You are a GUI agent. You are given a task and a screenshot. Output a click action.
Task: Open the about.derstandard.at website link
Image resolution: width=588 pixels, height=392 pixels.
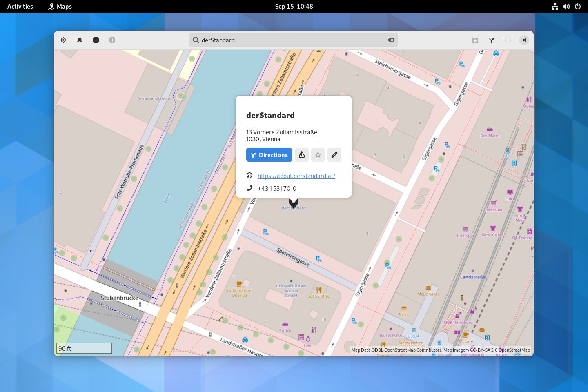(296, 176)
